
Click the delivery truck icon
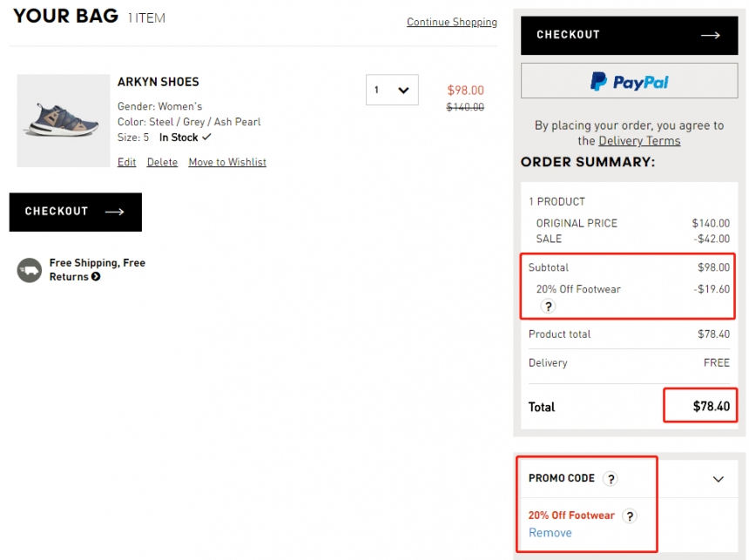30,271
